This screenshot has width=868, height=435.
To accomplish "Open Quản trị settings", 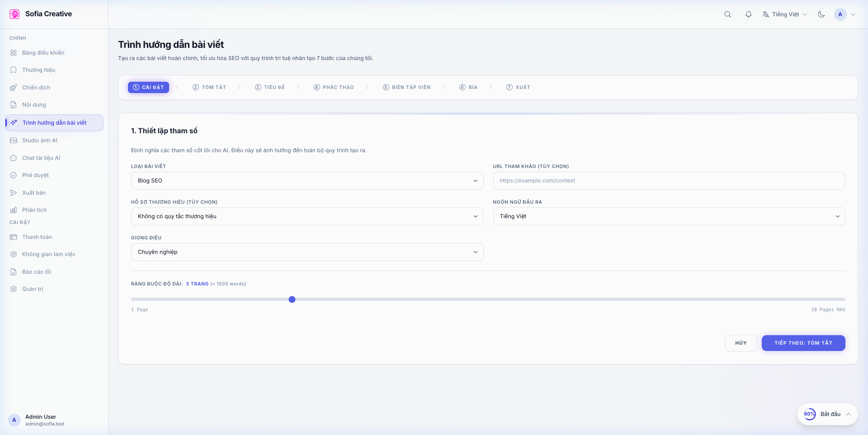I will [33, 289].
